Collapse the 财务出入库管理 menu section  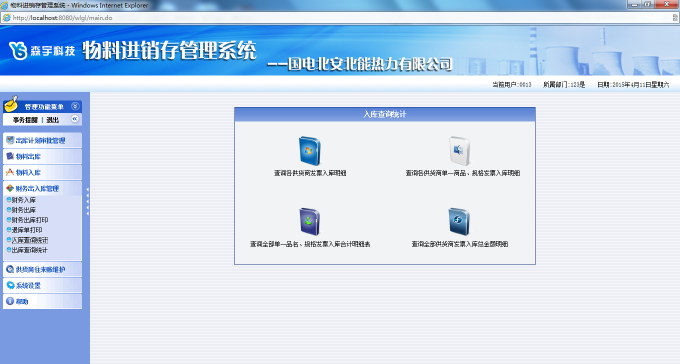click(42, 188)
